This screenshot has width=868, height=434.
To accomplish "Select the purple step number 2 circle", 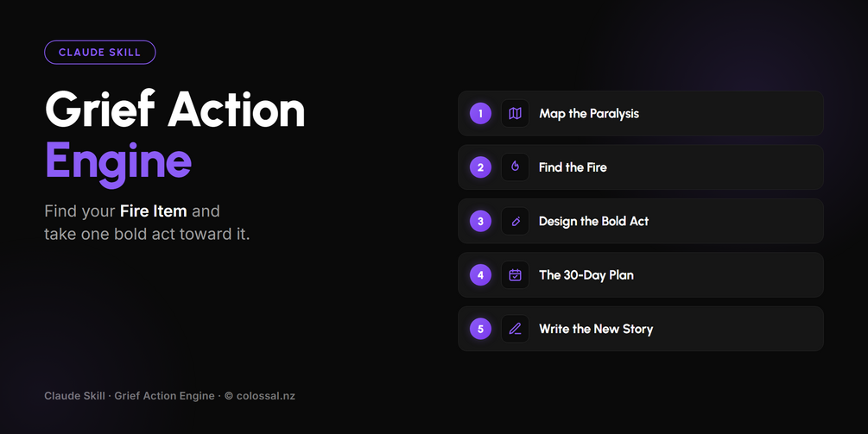I will (480, 167).
